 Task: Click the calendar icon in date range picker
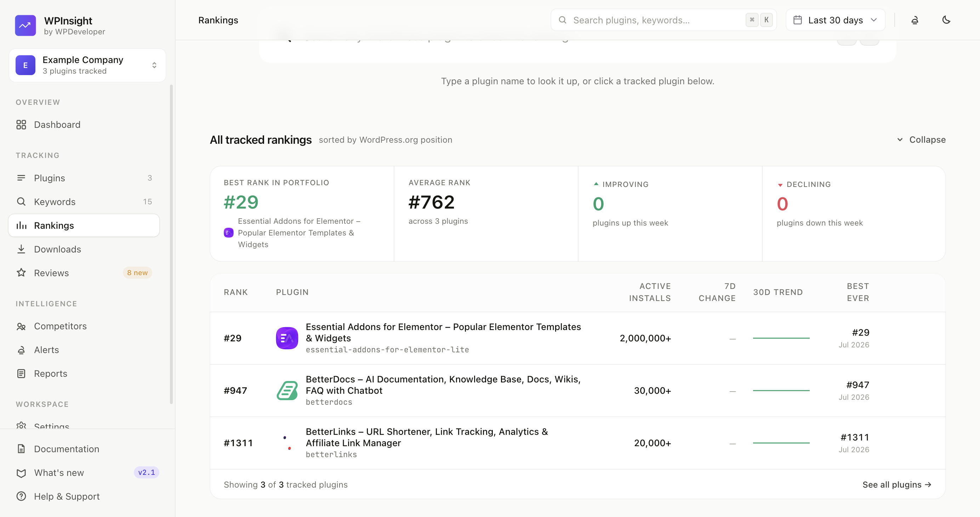798,20
